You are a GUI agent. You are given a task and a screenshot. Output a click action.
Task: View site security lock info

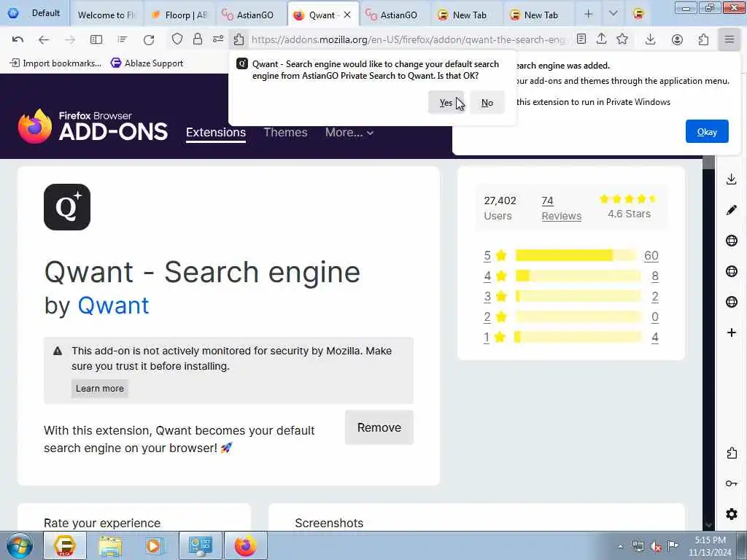click(197, 39)
